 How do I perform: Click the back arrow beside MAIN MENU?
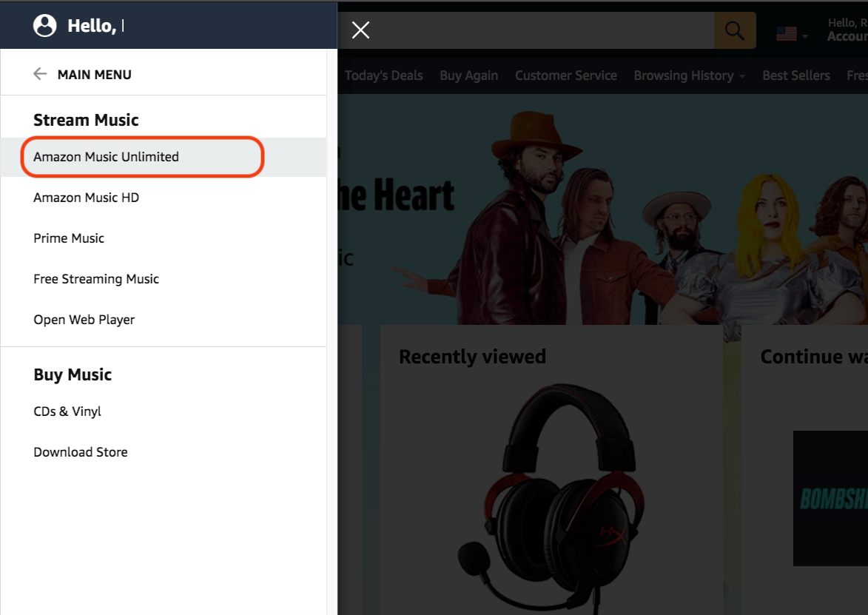pyautogui.click(x=40, y=73)
